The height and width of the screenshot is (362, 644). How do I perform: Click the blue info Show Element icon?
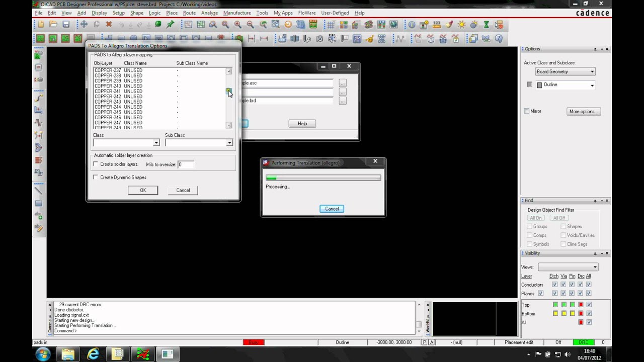(412, 24)
